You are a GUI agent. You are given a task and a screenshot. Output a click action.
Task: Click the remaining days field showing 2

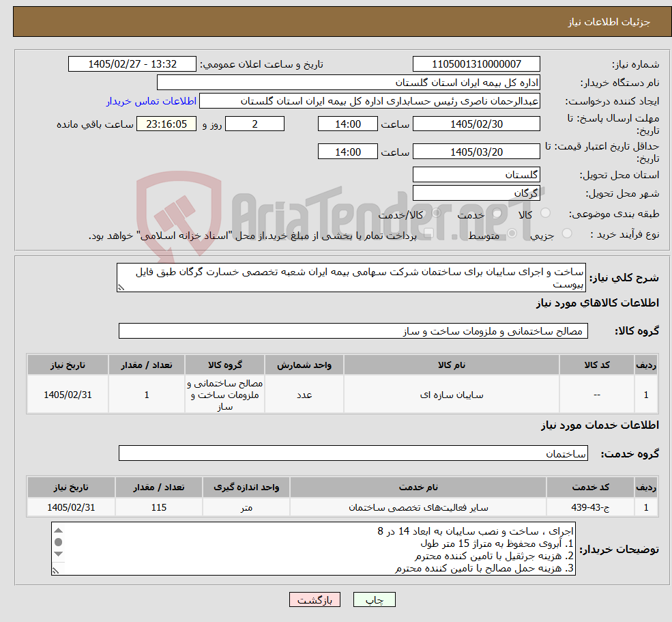254,124
